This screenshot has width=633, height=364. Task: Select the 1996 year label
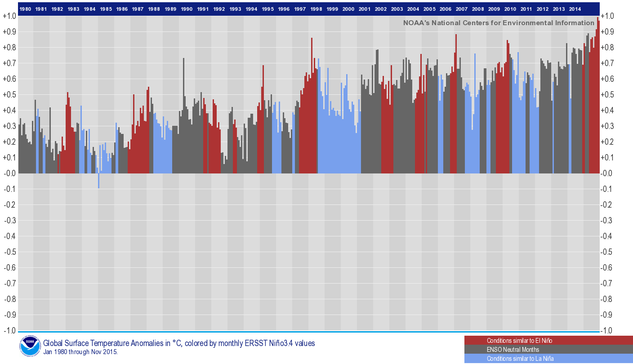coord(284,9)
